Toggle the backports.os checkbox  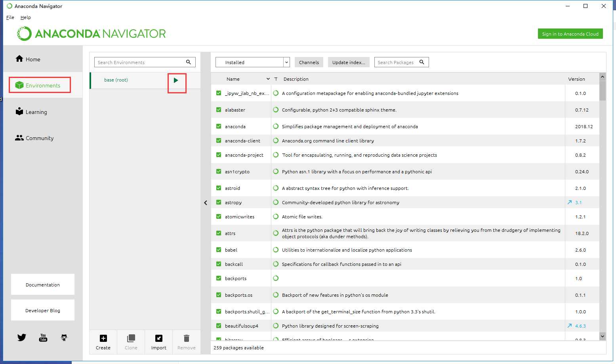click(219, 295)
